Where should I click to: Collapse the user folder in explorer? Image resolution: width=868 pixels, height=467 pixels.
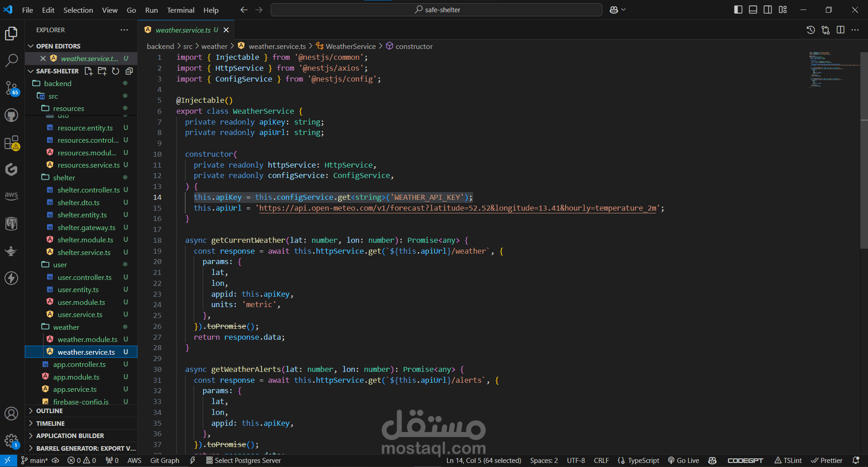(81, 265)
